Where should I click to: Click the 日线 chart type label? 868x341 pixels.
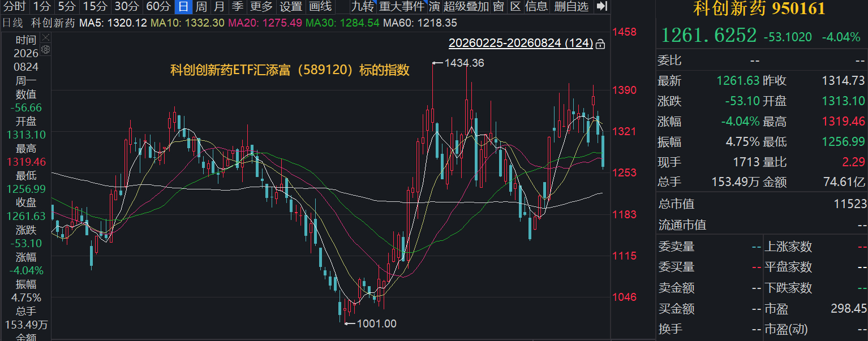(12, 23)
